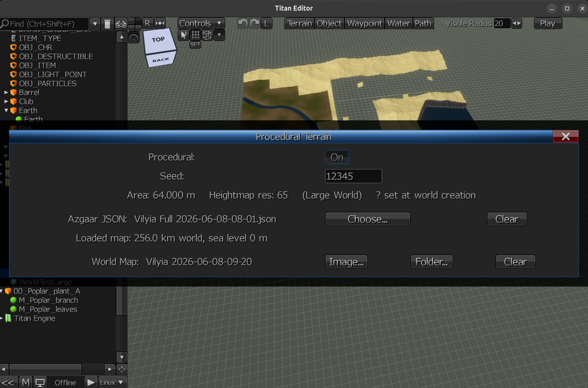Collapse the Earth tree node
The width and height of the screenshot is (588, 388).
coord(6,110)
